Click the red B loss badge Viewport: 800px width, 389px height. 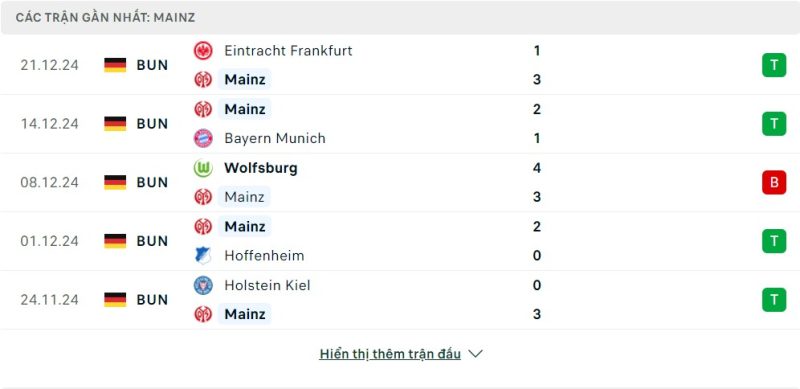click(x=774, y=183)
